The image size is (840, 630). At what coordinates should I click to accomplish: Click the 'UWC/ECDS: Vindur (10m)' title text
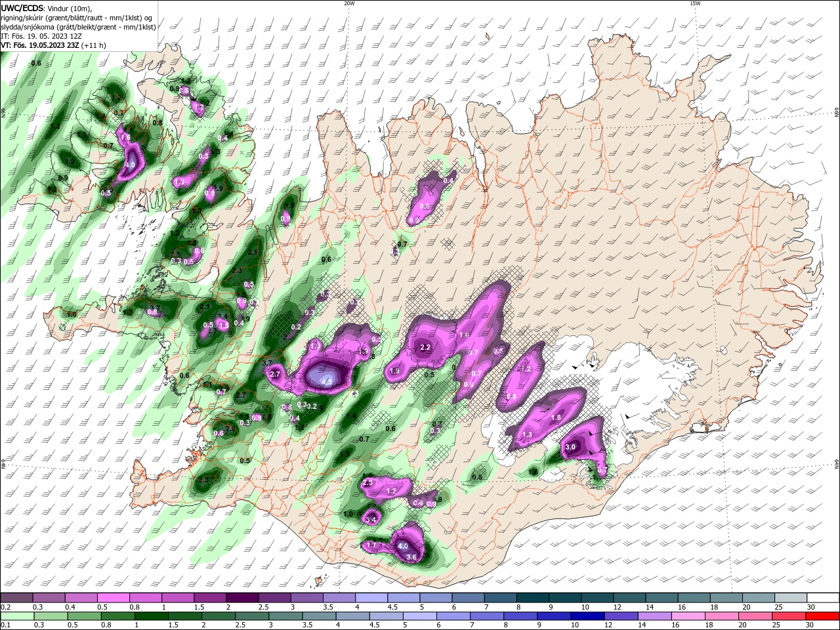(x=47, y=8)
